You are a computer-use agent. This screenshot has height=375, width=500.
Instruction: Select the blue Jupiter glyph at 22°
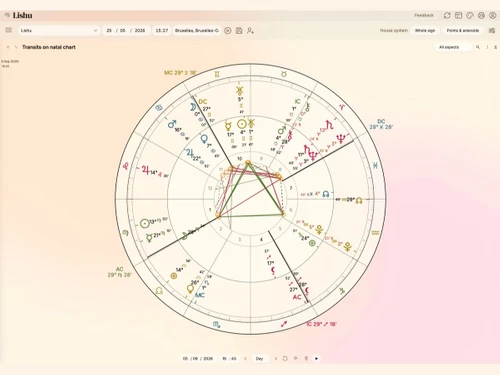pyautogui.click(x=190, y=153)
